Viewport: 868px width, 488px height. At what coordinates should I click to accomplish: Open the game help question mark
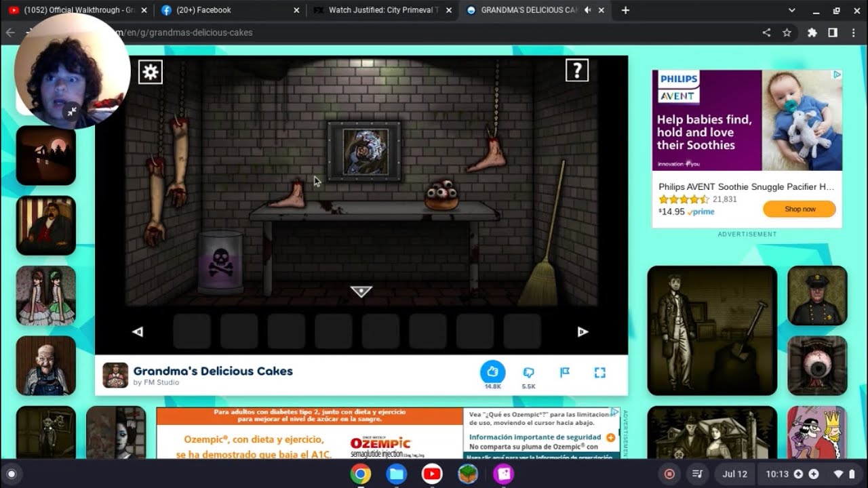click(577, 70)
